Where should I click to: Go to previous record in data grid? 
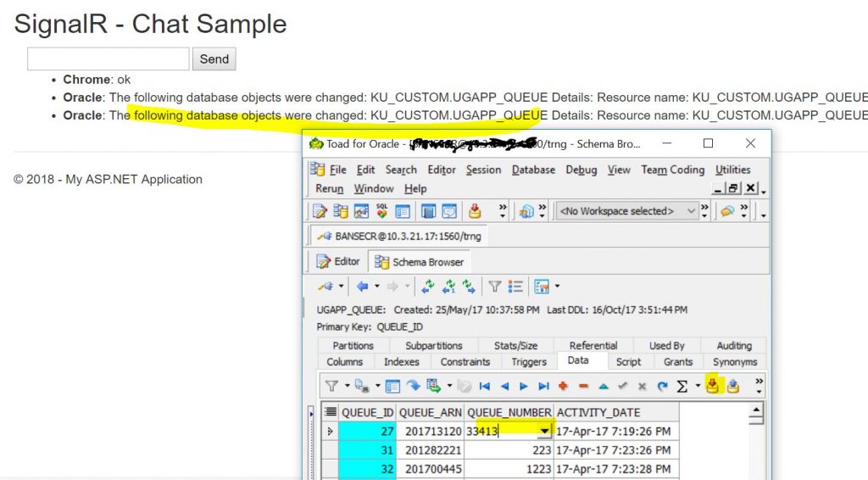click(504, 387)
